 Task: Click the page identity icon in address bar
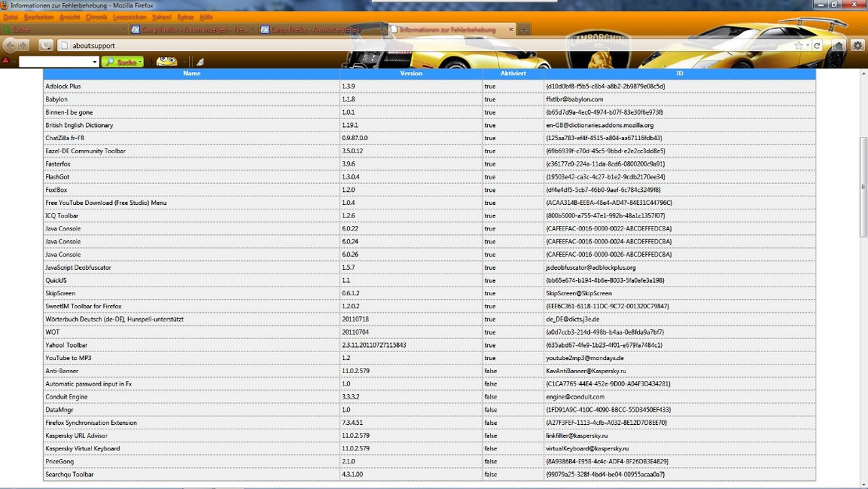coord(63,46)
